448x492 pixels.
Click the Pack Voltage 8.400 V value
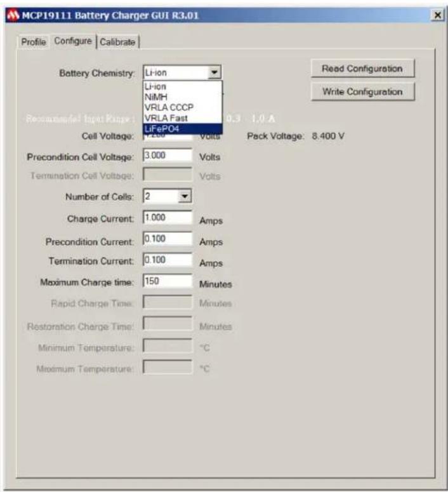pos(328,136)
